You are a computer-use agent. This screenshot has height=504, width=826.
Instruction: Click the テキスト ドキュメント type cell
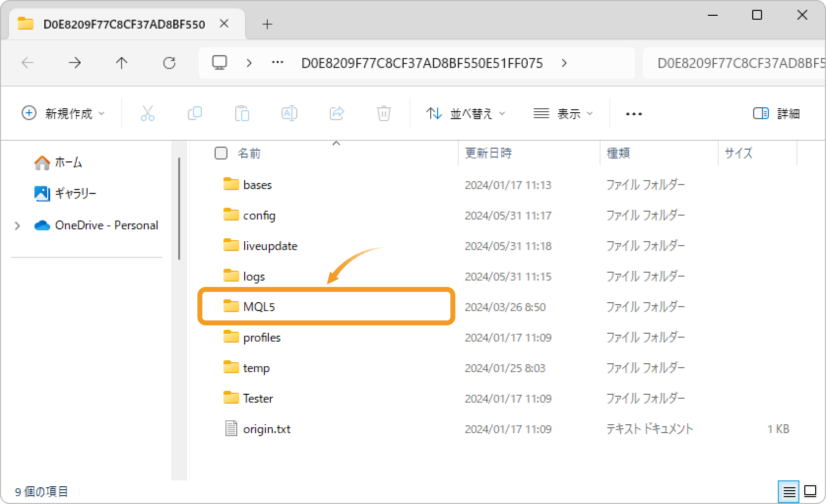(649, 429)
